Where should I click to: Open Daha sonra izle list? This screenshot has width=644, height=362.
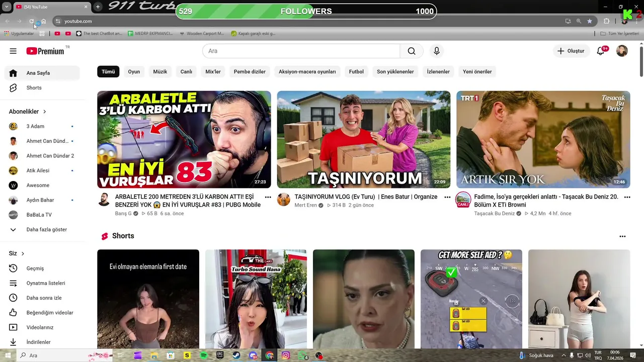pyautogui.click(x=42, y=298)
